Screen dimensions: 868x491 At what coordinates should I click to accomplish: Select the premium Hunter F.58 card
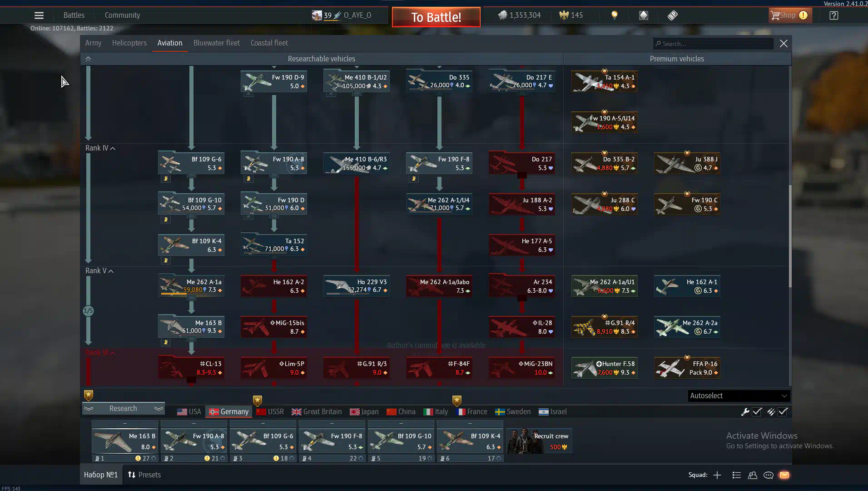605,367
